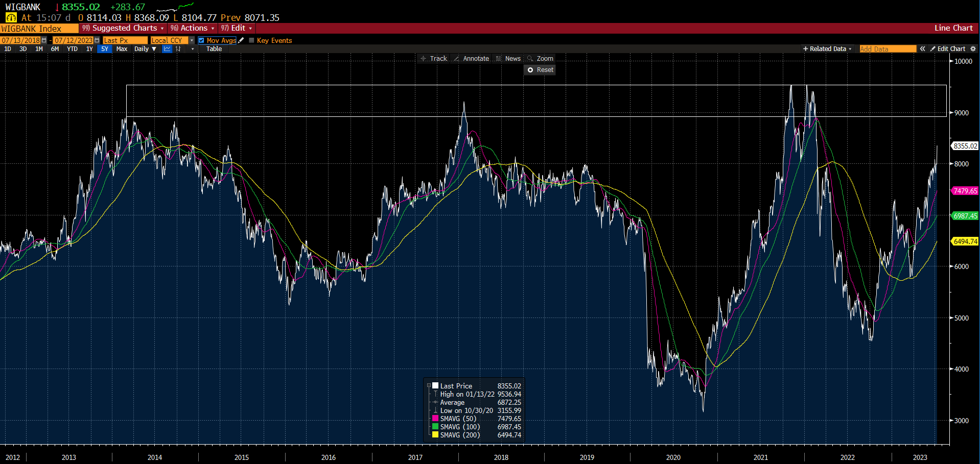Uncheck the Mov Avgs checkbox
The image size is (980, 464).
[201, 40]
